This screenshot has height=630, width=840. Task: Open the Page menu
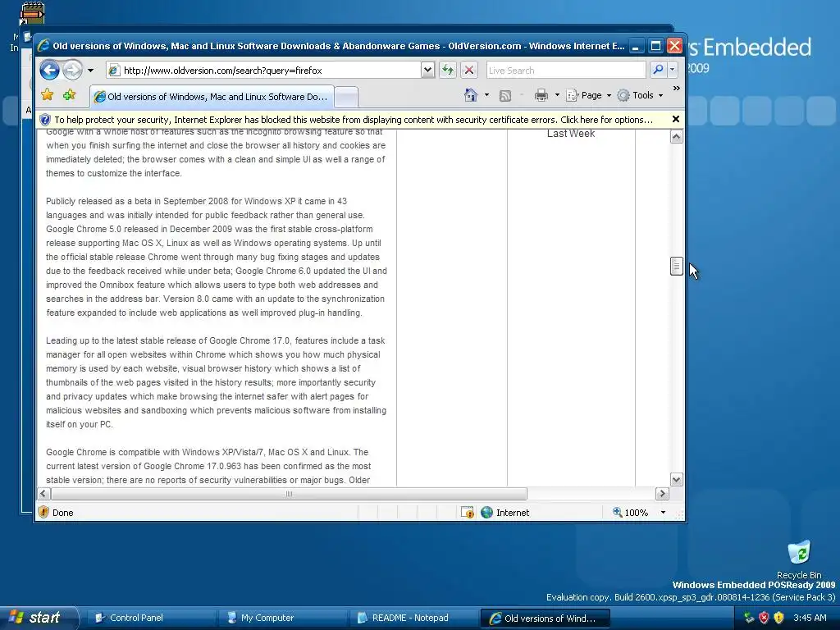coord(589,95)
